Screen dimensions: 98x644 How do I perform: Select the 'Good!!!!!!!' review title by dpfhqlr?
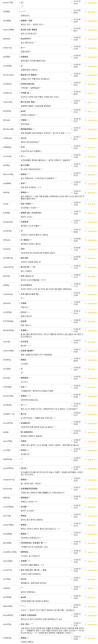click(26, 38)
